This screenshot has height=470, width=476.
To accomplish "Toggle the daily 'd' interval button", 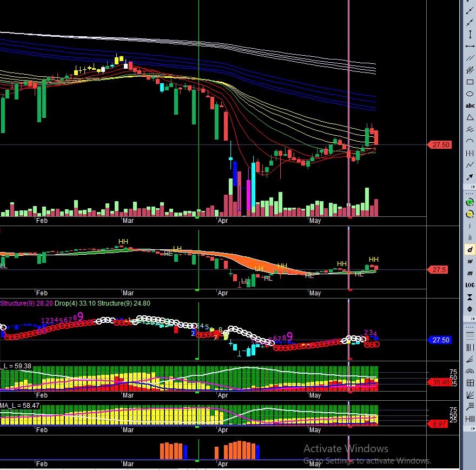I will tap(470, 249).
